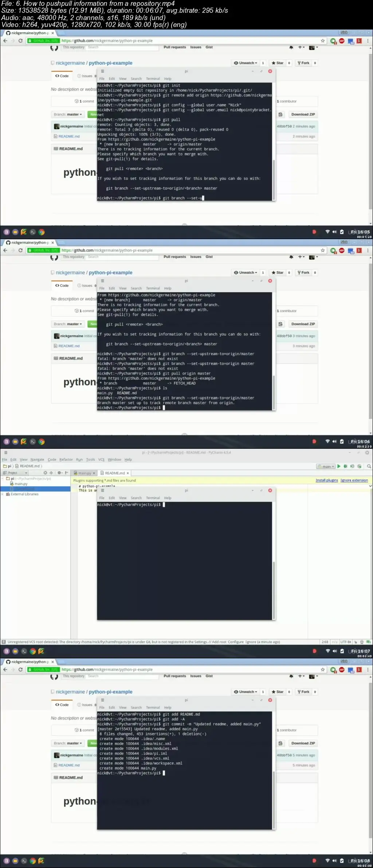Open README.md file link in the 16:05 frame
The width and height of the screenshot is (373, 868).
[69, 136]
